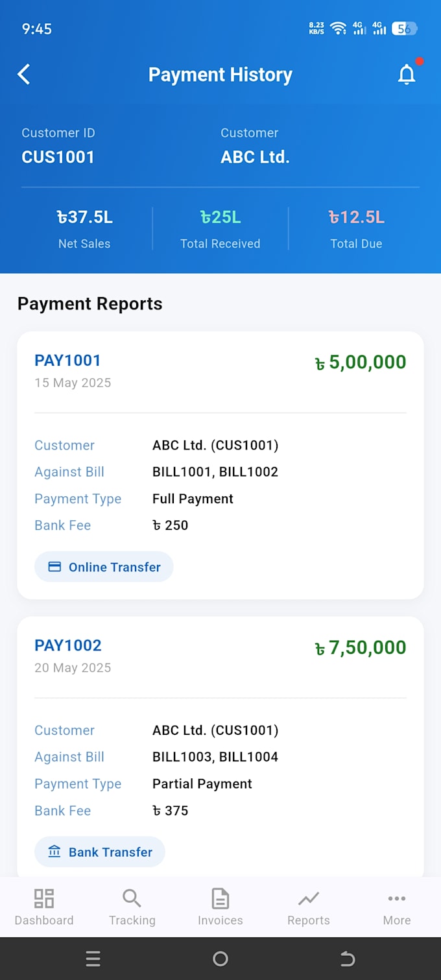Select the Total Due summary figure
This screenshot has width=441, height=980.
coord(356,217)
